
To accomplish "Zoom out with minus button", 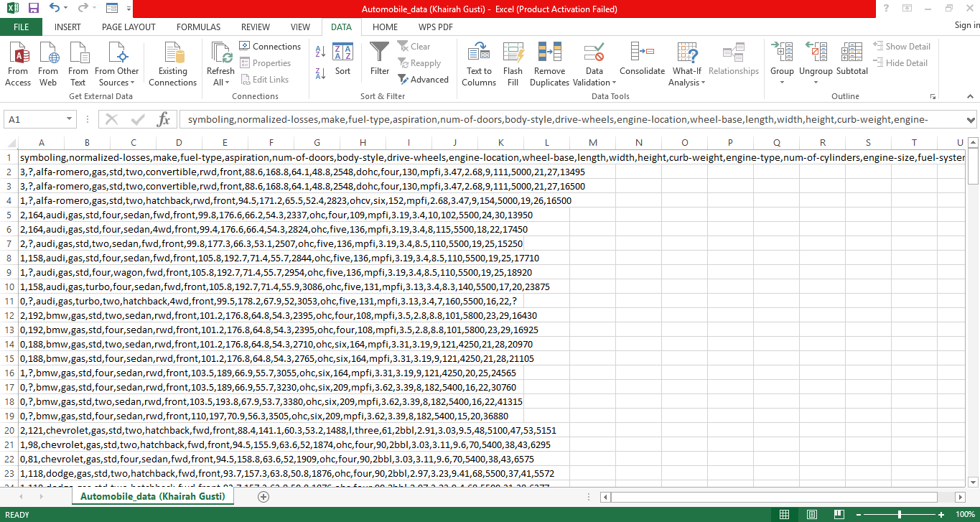I will (857, 514).
